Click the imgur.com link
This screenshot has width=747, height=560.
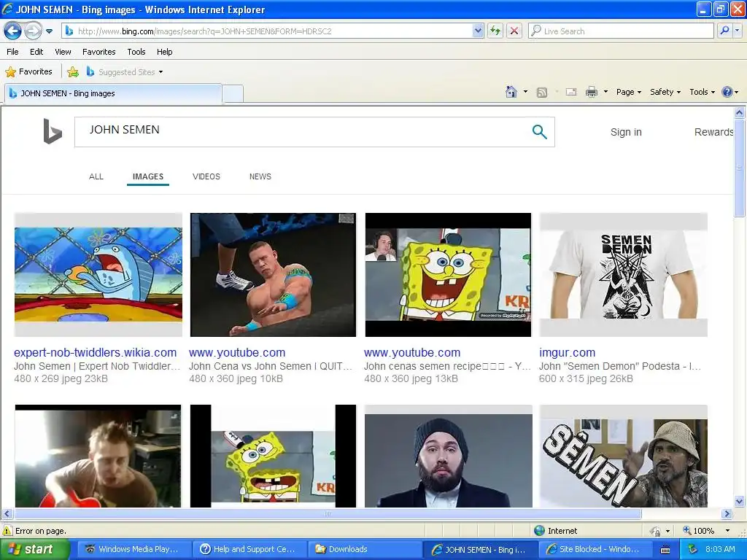point(567,353)
